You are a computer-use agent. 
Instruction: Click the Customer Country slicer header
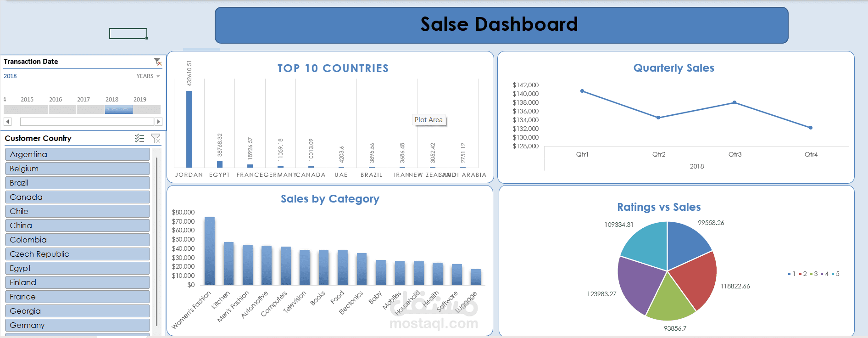[x=38, y=138]
